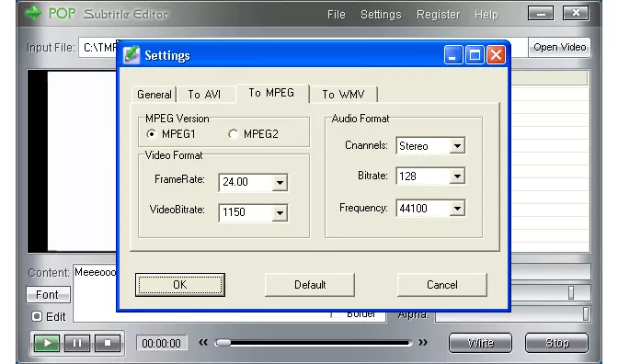
Task: Open the To WMV tab
Action: click(x=343, y=95)
